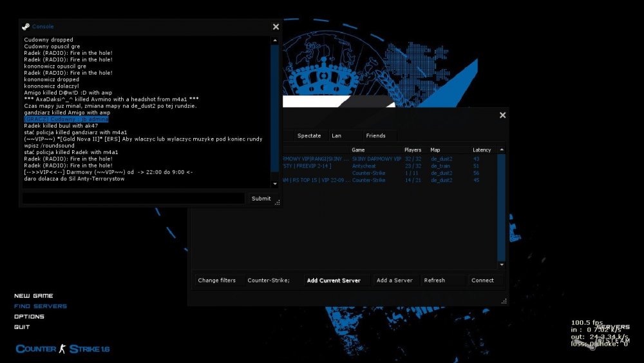This screenshot has height=363, width=644.
Task: Click the console vertical scrollbar track
Action: click(275, 112)
